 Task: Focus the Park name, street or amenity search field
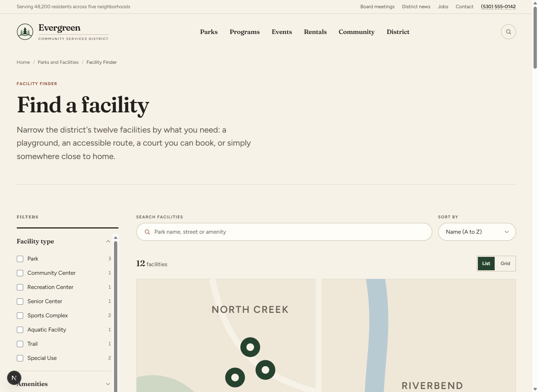[x=284, y=232]
